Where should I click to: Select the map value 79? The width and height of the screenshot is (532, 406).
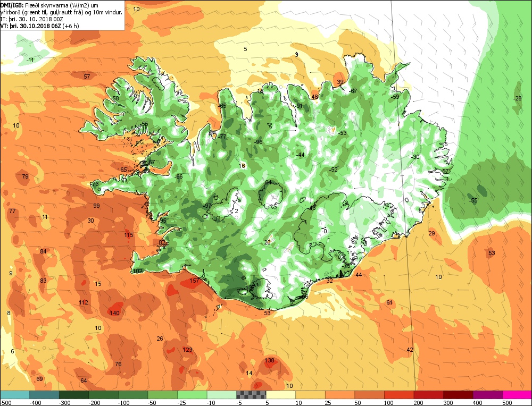click(25, 176)
